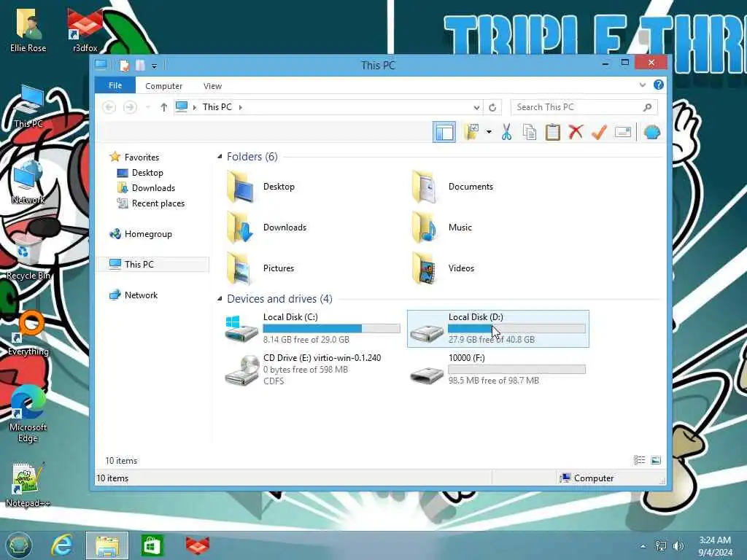Click the orange checkmark Properties icon
Image resolution: width=747 pixels, height=560 pixels.
(x=600, y=132)
